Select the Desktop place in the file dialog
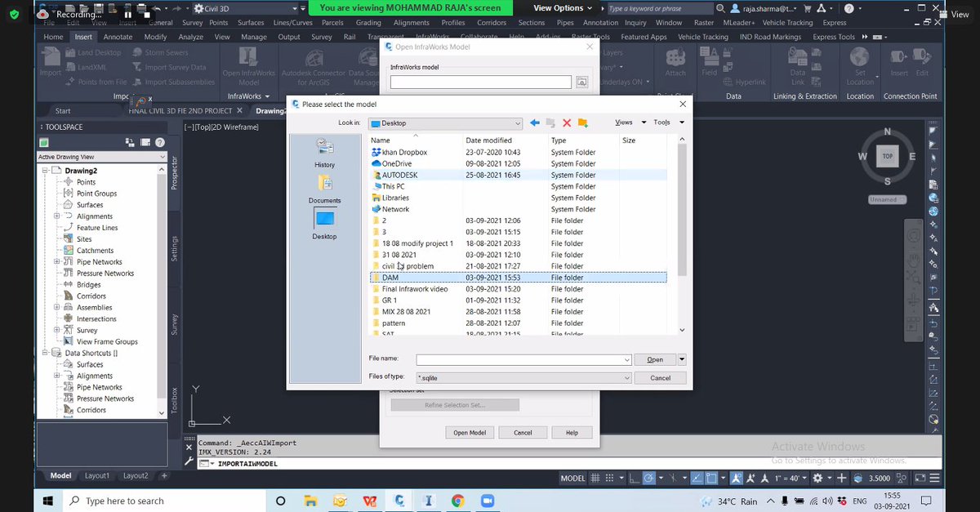This screenshot has width=980, height=512. [x=324, y=224]
